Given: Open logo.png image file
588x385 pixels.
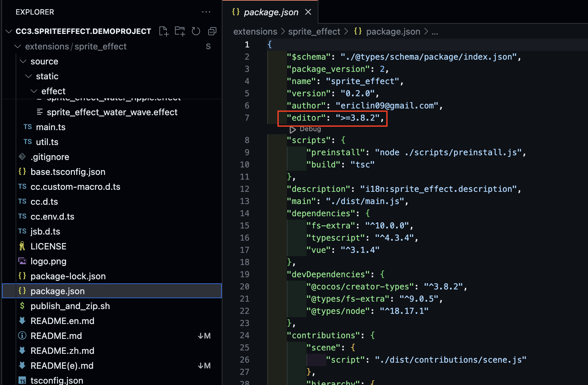Looking at the screenshot, I should pyautogui.click(x=112, y=261).
